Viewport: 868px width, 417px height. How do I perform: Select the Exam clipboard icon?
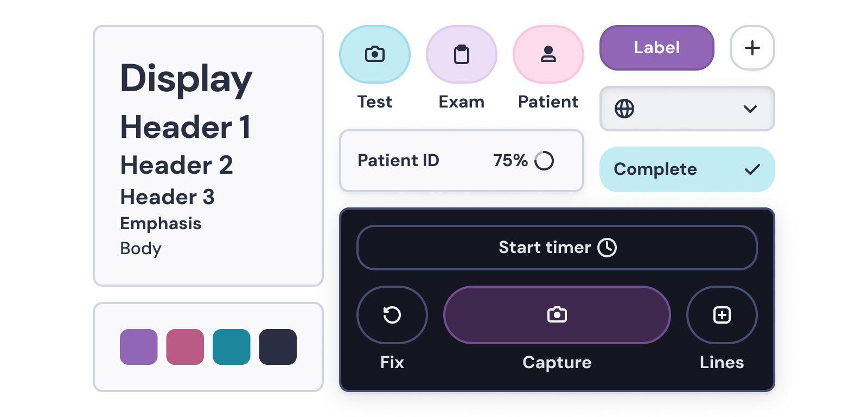coord(461,54)
